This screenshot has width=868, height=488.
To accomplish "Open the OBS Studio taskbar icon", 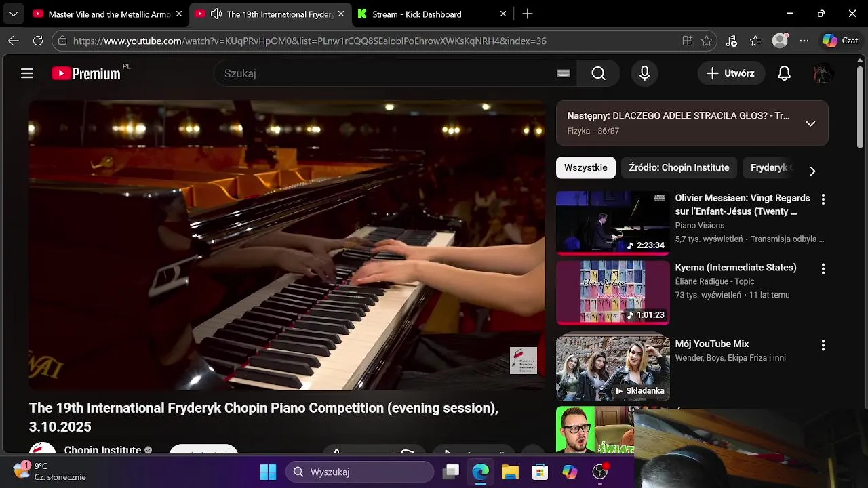I will coord(600,472).
